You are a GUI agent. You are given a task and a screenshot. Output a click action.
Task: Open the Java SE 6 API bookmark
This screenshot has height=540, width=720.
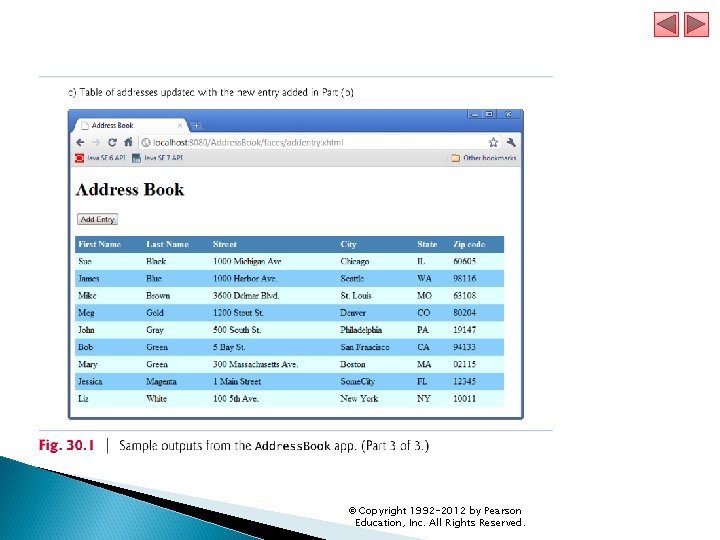click(x=100, y=158)
